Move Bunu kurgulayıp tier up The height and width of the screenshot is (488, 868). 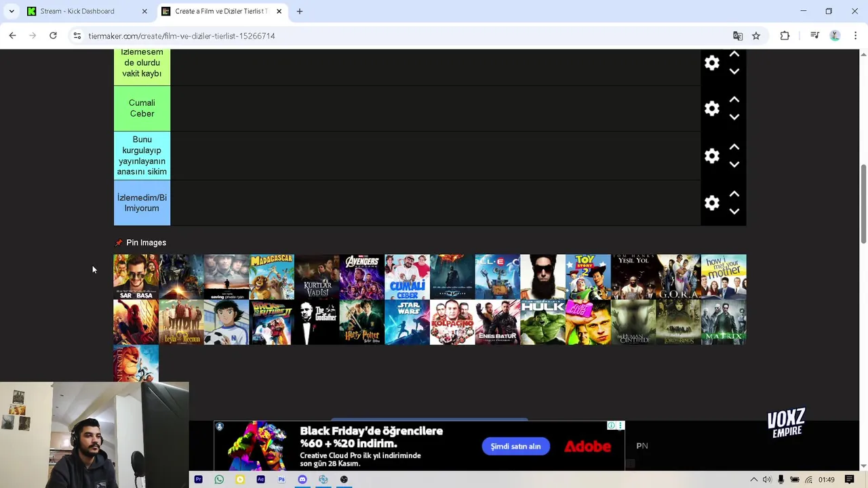[734, 147]
